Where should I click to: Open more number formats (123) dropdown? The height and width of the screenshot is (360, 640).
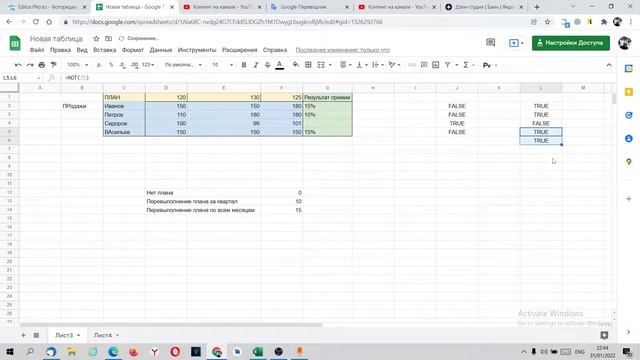click(x=148, y=65)
